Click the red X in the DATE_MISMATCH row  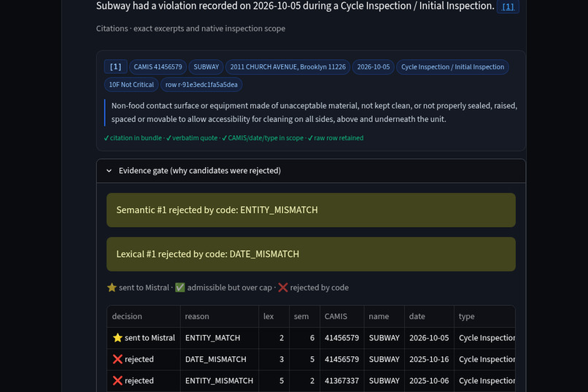[117, 359]
